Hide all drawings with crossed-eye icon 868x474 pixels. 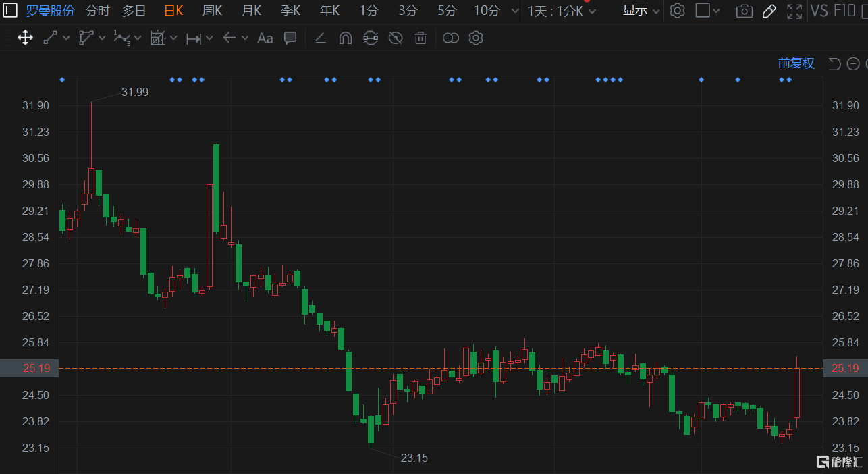(396, 38)
